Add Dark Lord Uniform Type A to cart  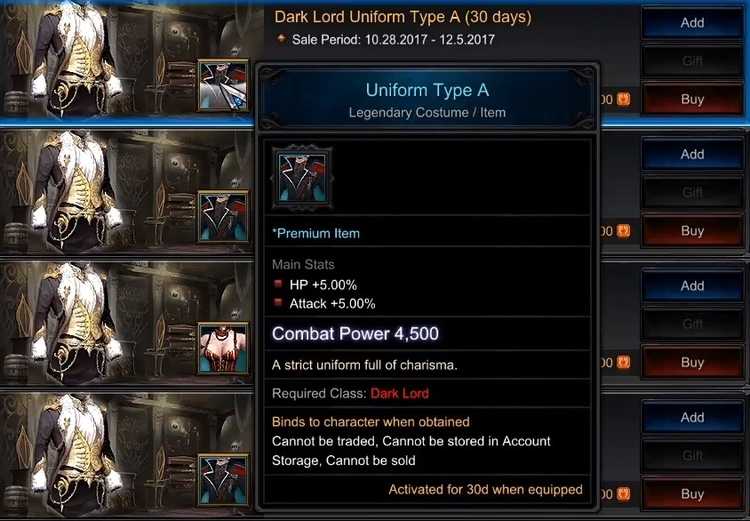point(692,22)
